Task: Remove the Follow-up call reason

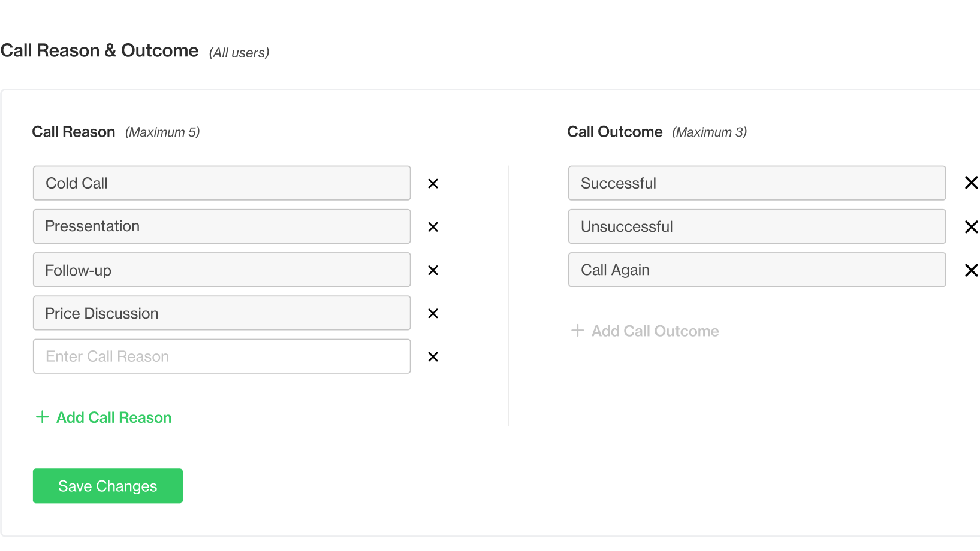Action: pos(433,270)
